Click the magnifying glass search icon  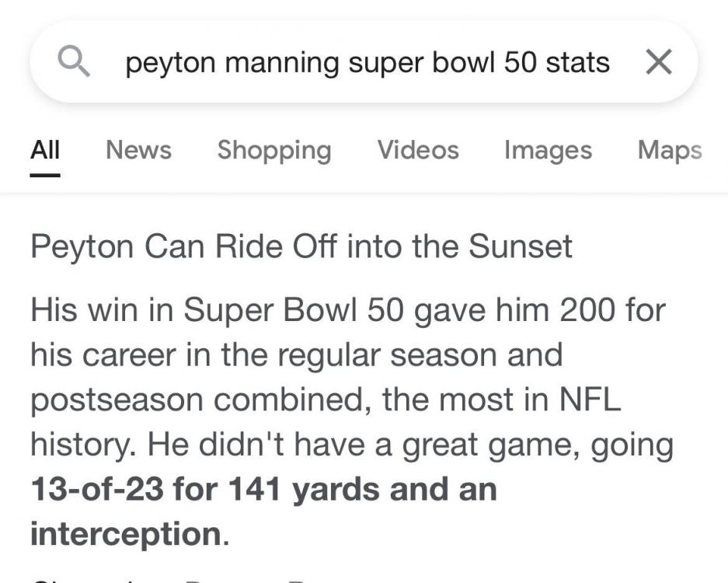point(75,62)
